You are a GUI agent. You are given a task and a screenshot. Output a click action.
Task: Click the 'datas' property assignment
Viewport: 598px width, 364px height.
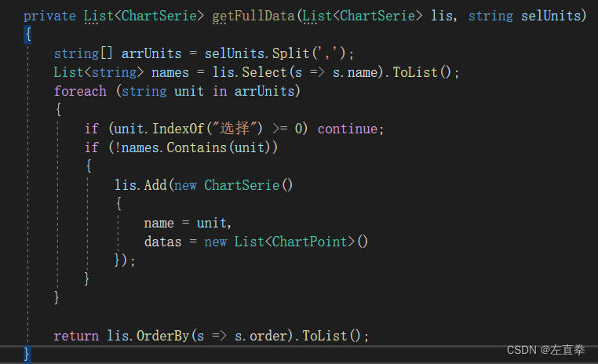[x=163, y=242]
